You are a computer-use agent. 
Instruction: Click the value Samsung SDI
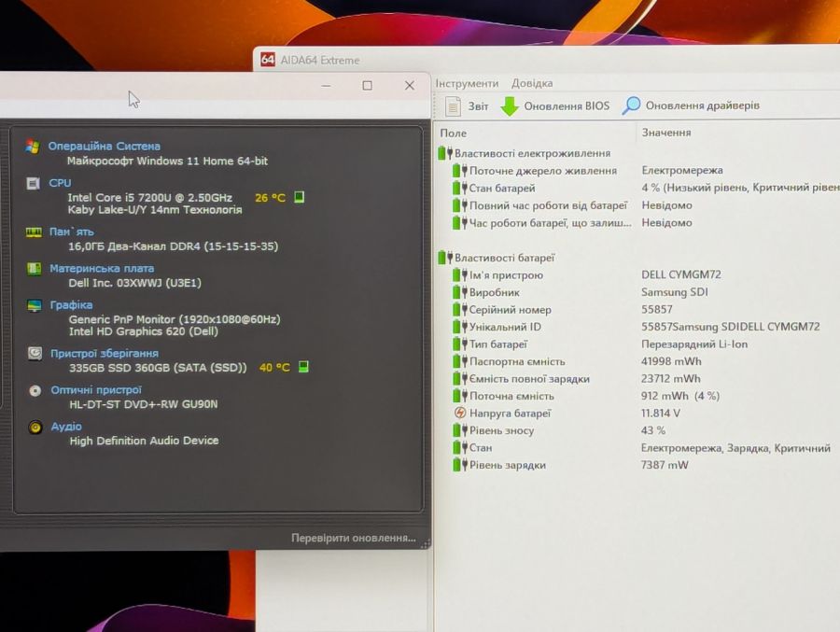pos(675,292)
